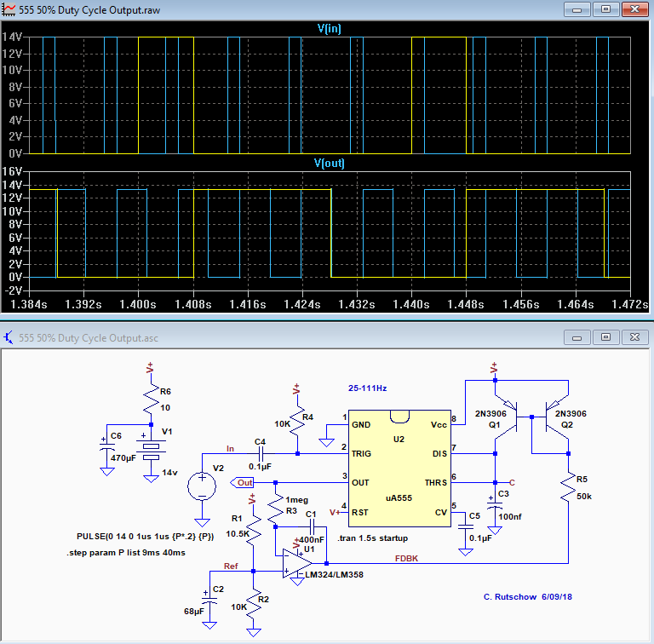Close the schematic .asc window
The height and width of the screenshot is (644, 654).
pyautogui.click(x=634, y=337)
